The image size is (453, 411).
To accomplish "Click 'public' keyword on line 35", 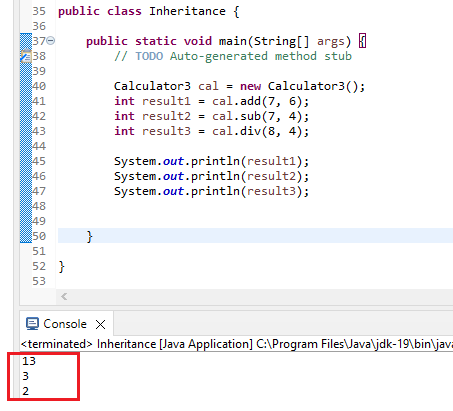I will click(79, 11).
